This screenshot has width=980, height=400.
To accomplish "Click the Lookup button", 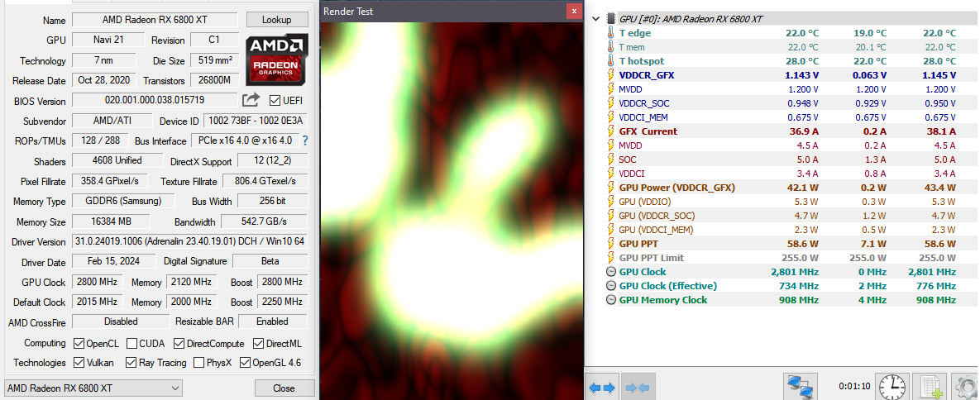I will [x=276, y=20].
